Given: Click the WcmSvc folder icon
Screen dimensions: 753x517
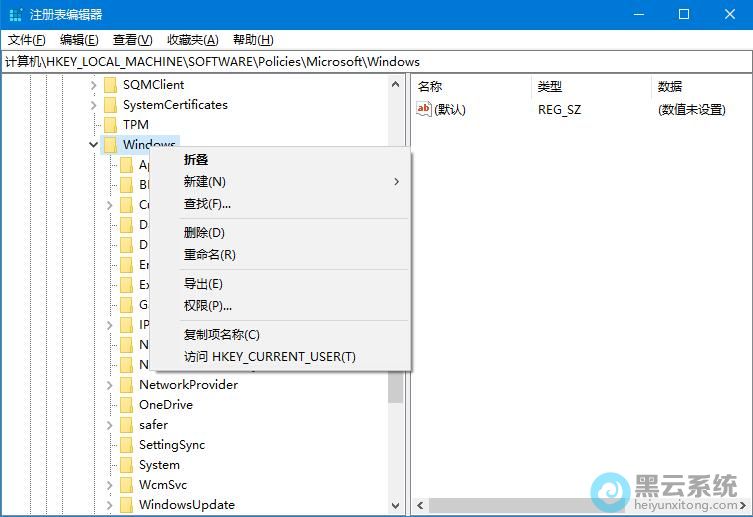Looking at the screenshot, I should (x=126, y=485).
